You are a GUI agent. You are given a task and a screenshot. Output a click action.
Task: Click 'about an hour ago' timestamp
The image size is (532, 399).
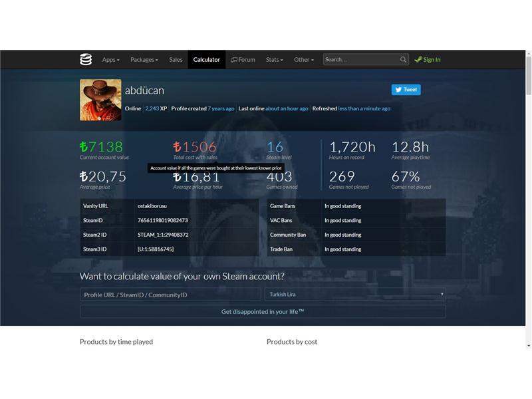point(287,108)
